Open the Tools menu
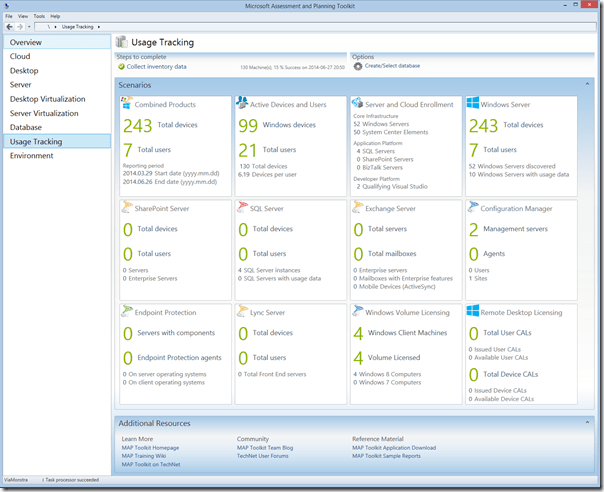Image resolution: width=604 pixels, height=492 pixels. tap(39, 16)
